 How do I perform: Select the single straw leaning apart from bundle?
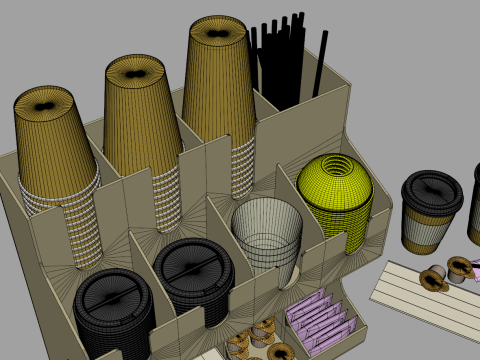320,63
